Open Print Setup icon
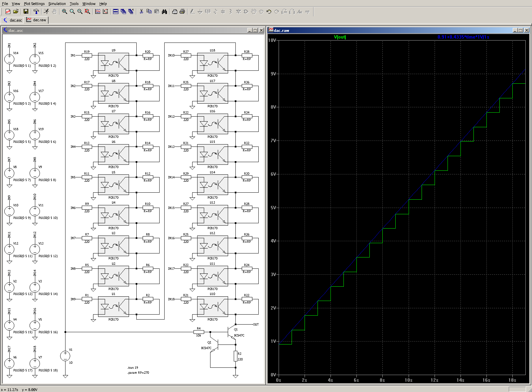532x392 pixels. coord(175,12)
